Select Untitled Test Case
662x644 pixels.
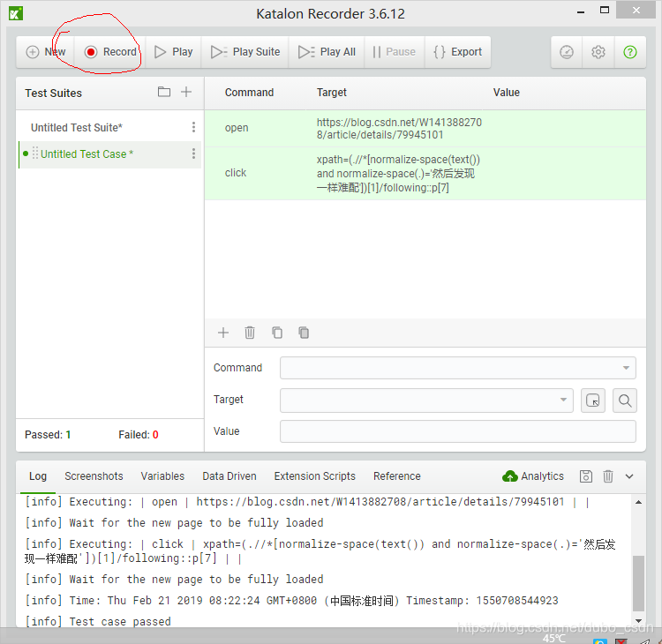pos(87,154)
